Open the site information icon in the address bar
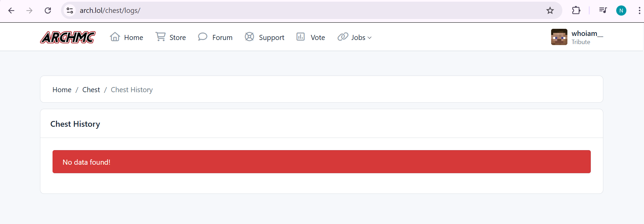The width and height of the screenshot is (644, 224). 70,11
